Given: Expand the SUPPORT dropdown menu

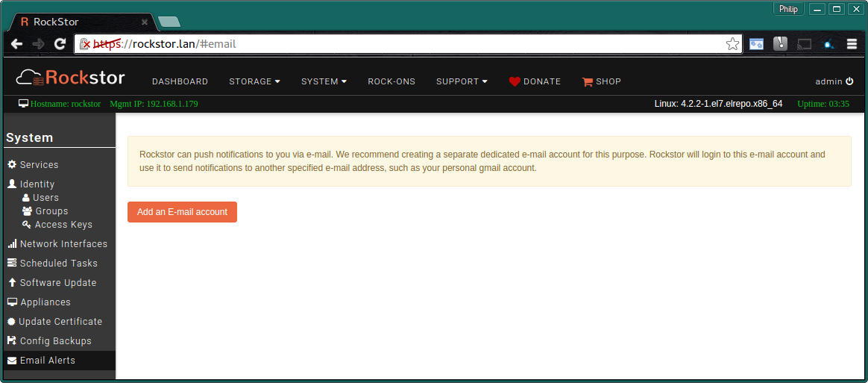Looking at the screenshot, I should pos(462,81).
